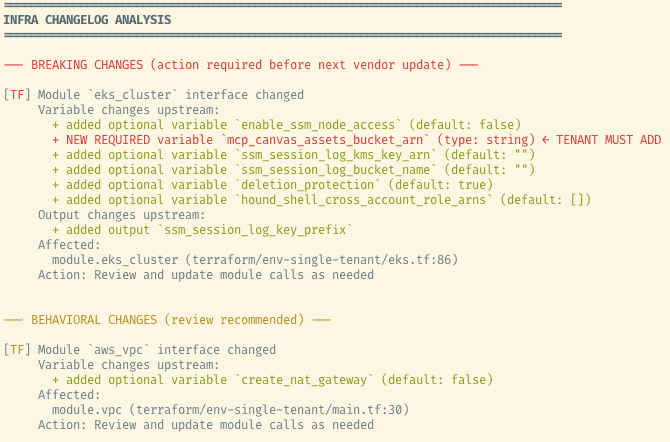Click the BREAKING CHANGES section header
This screenshot has height=442, width=670.
[241, 65]
